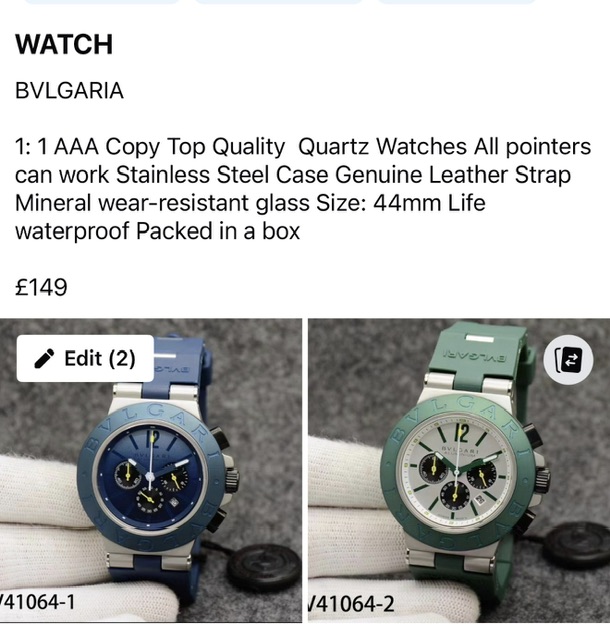Tap the green watch's white dial
The image size is (610, 640).
coord(457,471)
